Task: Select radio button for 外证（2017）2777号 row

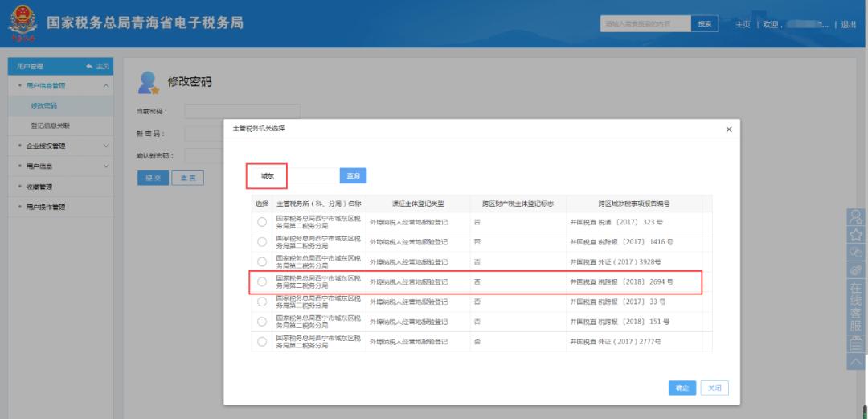Action: (x=262, y=342)
